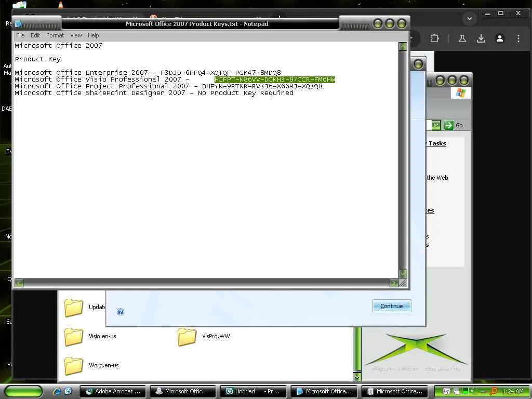Open the Notepad Format menu

point(55,35)
